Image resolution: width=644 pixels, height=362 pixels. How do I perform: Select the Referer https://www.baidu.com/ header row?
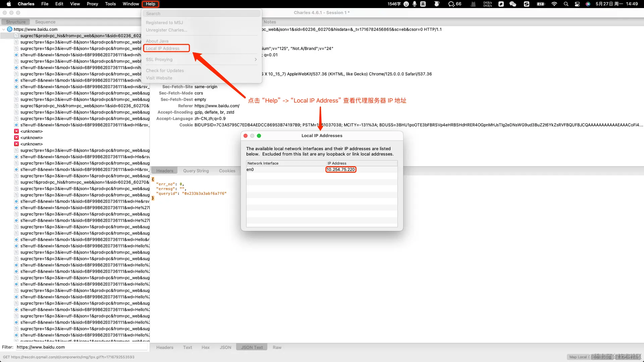click(209, 106)
